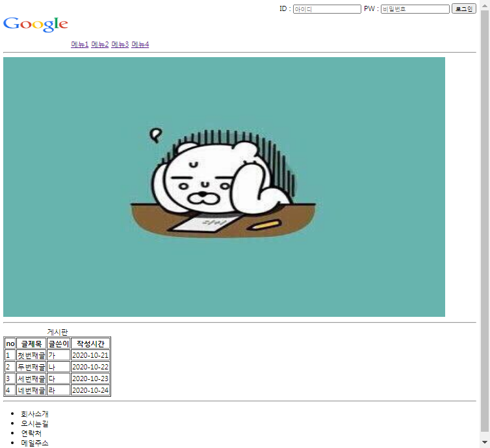Click the author cell 가

(x=58, y=355)
